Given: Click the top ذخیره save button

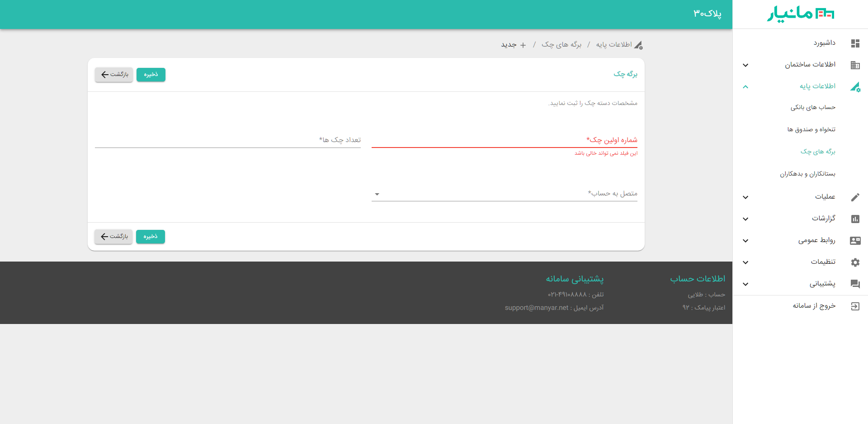Looking at the screenshot, I should pyautogui.click(x=151, y=75).
